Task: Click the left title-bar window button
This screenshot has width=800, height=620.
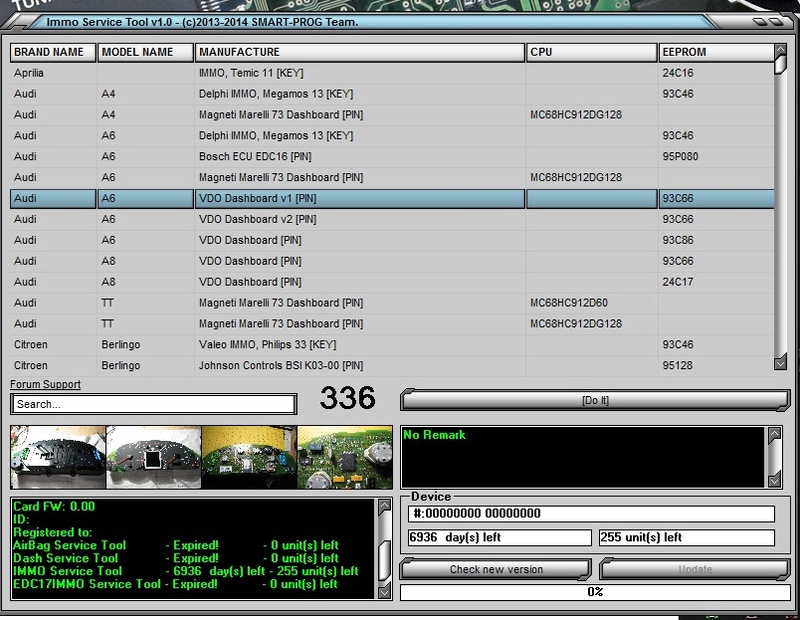Action: coord(760,22)
